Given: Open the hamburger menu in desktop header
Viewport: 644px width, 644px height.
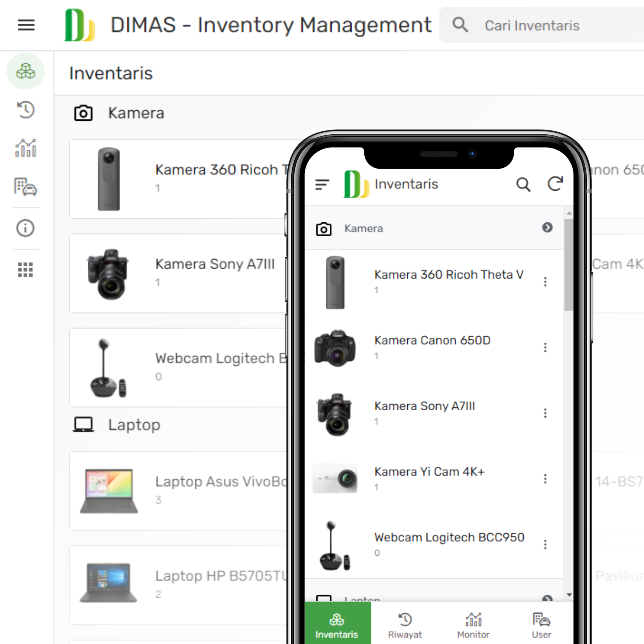Looking at the screenshot, I should pos(26,25).
